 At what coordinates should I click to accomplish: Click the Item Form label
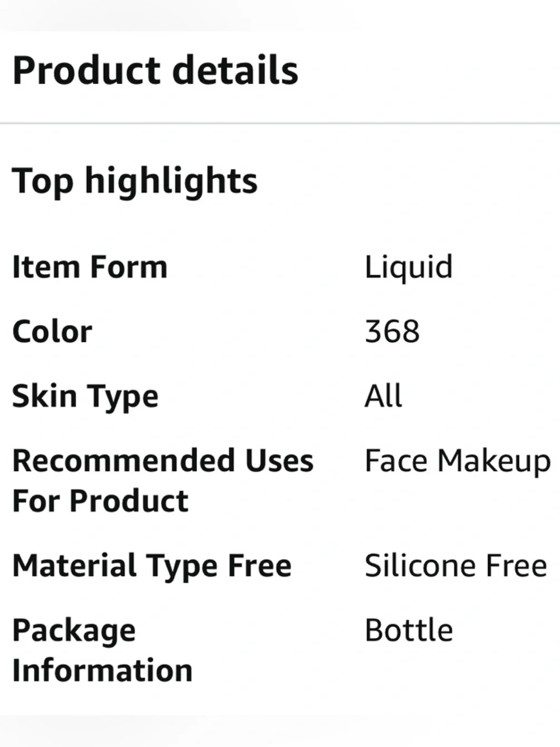(x=90, y=267)
